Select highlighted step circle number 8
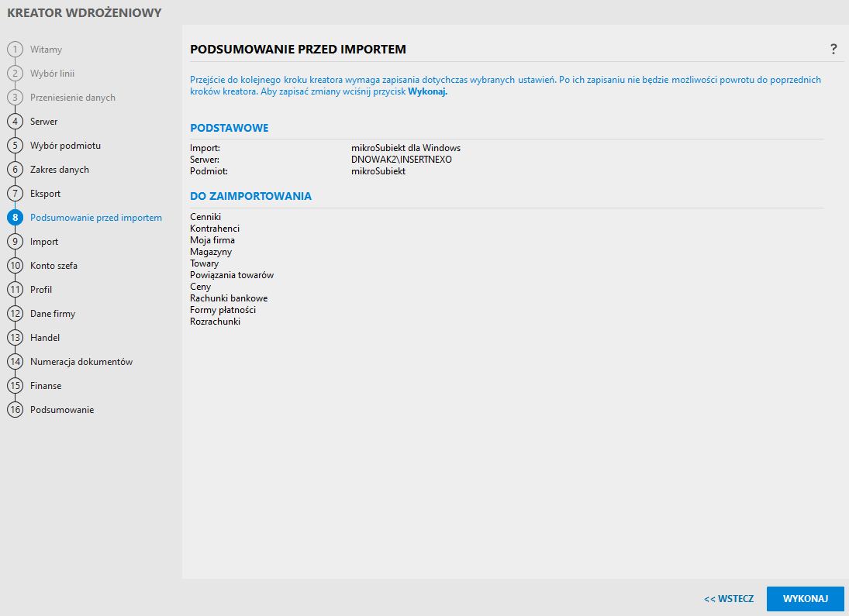This screenshot has height=616, width=849. click(x=16, y=218)
